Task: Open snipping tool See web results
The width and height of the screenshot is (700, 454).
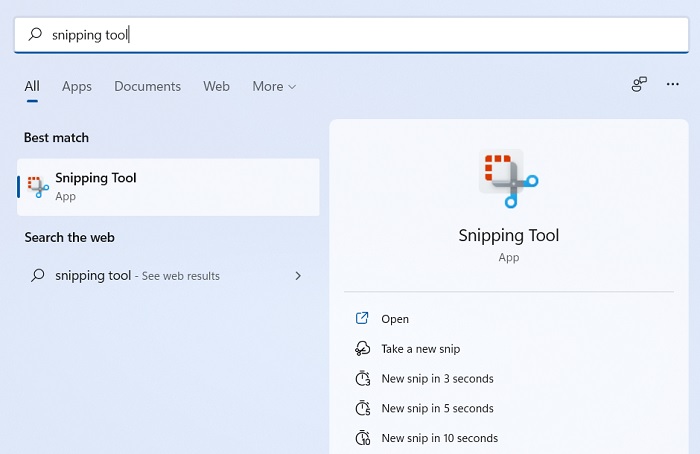Action: pyautogui.click(x=168, y=275)
